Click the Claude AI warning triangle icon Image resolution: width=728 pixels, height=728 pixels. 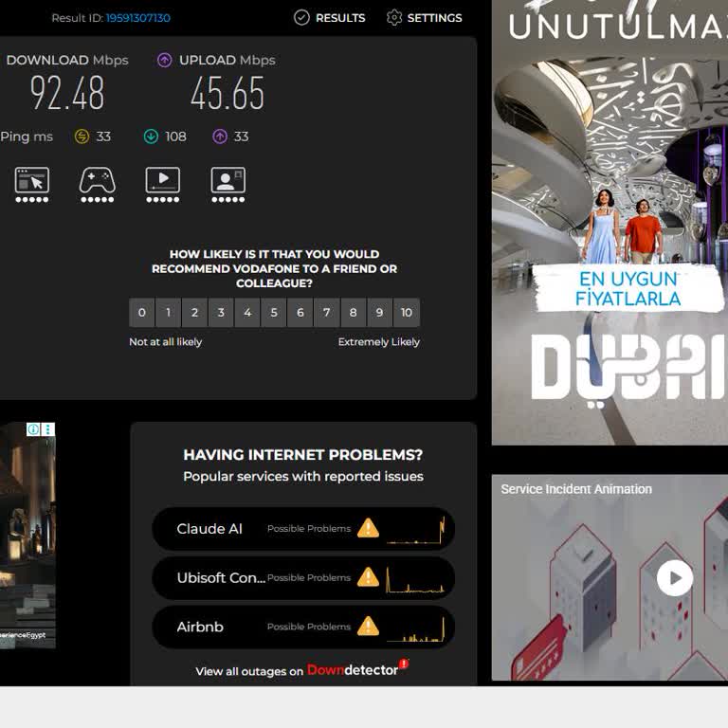pyautogui.click(x=368, y=528)
